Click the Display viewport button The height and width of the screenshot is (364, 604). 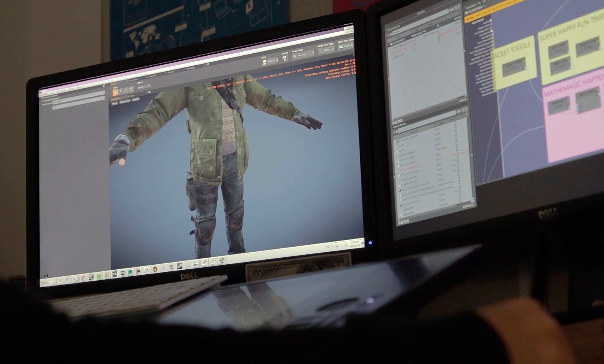click(136, 99)
